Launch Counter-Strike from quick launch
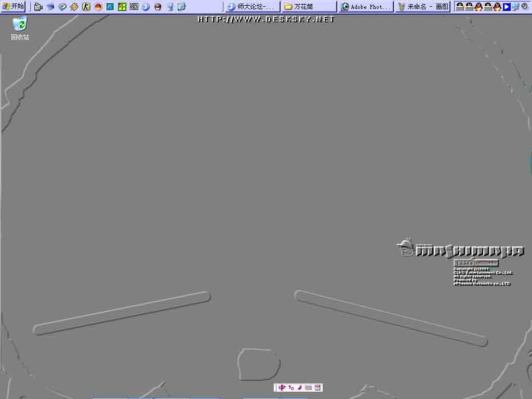Image resolution: width=532 pixels, height=399 pixels. (86, 7)
